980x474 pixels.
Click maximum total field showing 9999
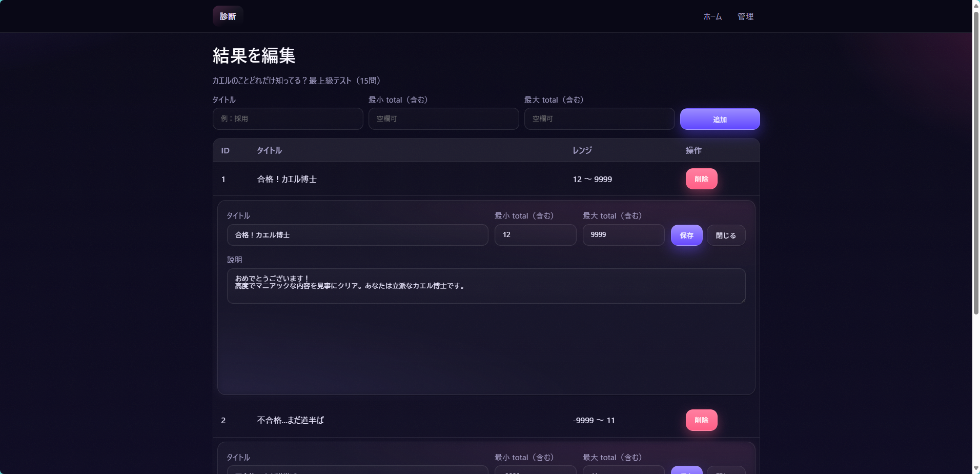pos(623,235)
